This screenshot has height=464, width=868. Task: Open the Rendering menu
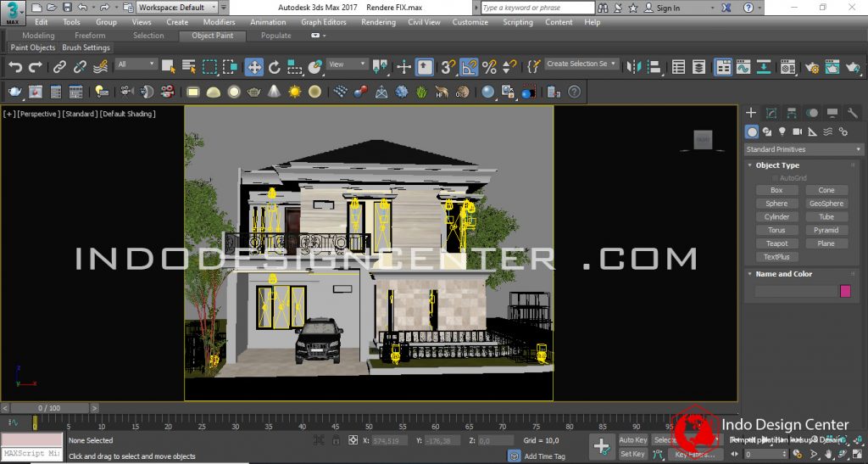tap(378, 22)
